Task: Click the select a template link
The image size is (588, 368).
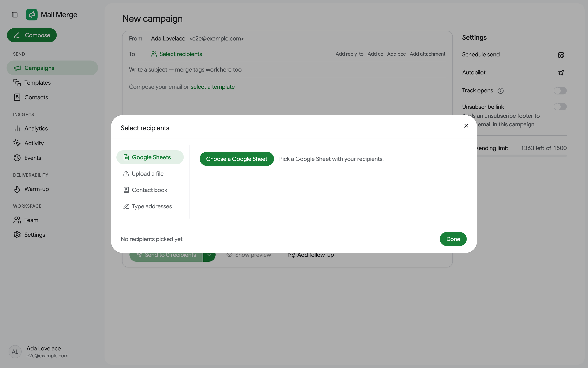Action: coord(213,87)
